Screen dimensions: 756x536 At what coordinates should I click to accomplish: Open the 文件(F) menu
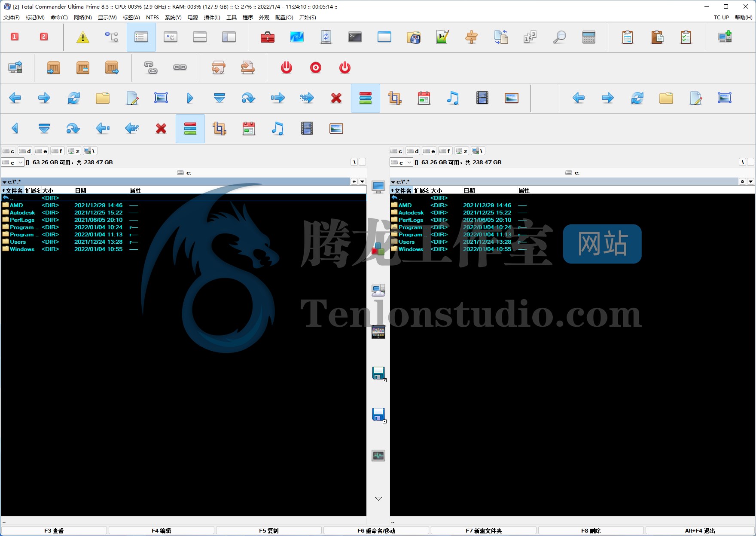pos(12,18)
